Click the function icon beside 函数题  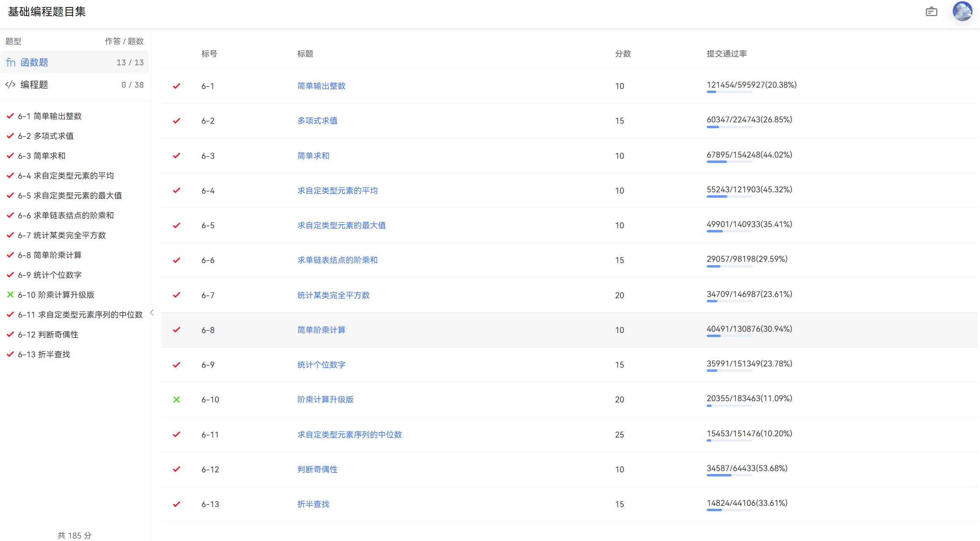(11, 62)
